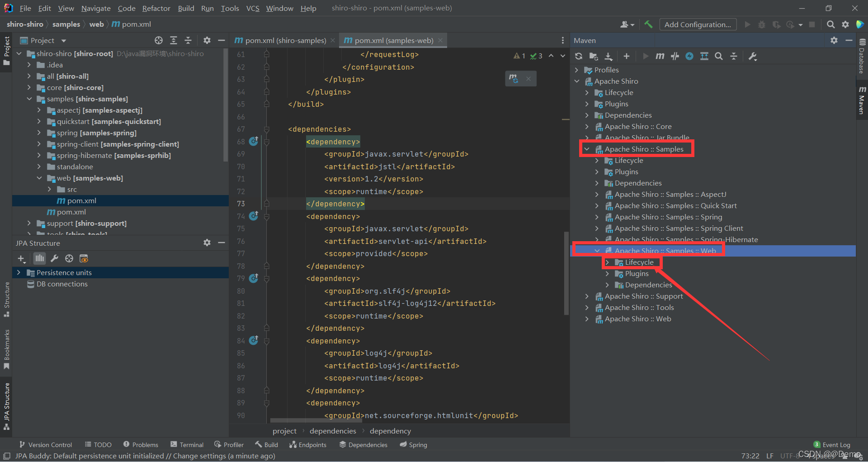Open editor tabs more-options menu

click(562, 40)
